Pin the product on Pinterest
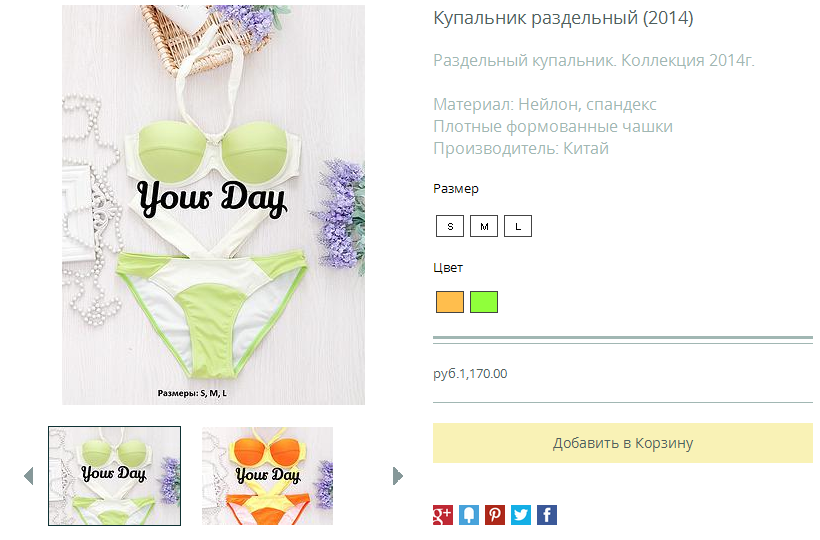Image resolution: width=820 pixels, height=540 pixels. tap(495, 515)
